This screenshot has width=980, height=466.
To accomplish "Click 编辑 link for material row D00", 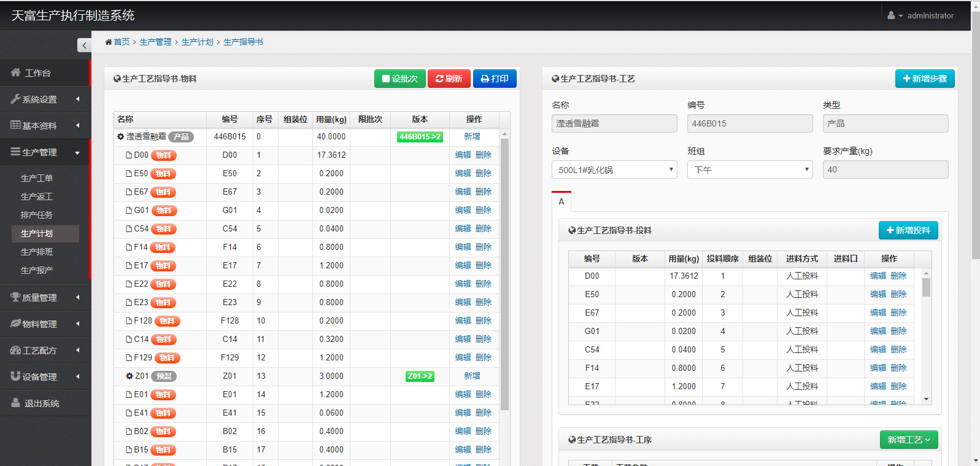I will pos(463,155).
